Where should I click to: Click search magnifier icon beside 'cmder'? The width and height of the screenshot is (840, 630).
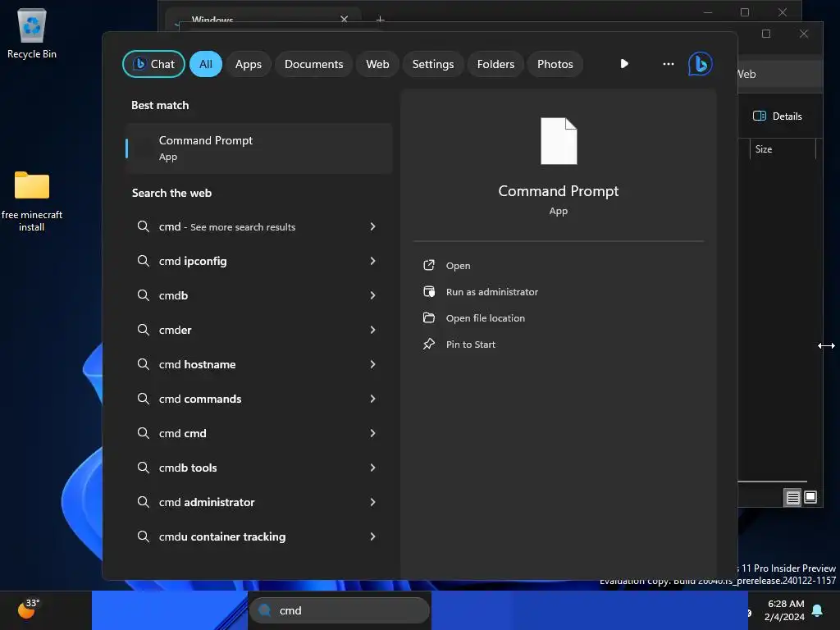coord(143,330)
